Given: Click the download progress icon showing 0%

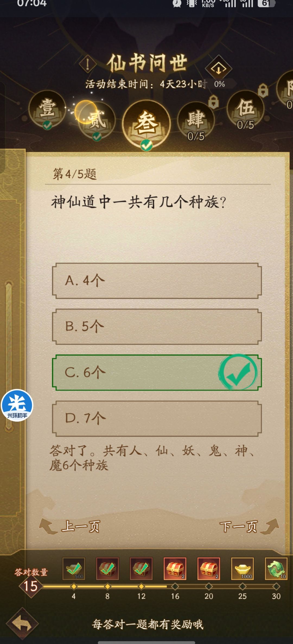Looking at the screenshot, I should click(219, 68).
